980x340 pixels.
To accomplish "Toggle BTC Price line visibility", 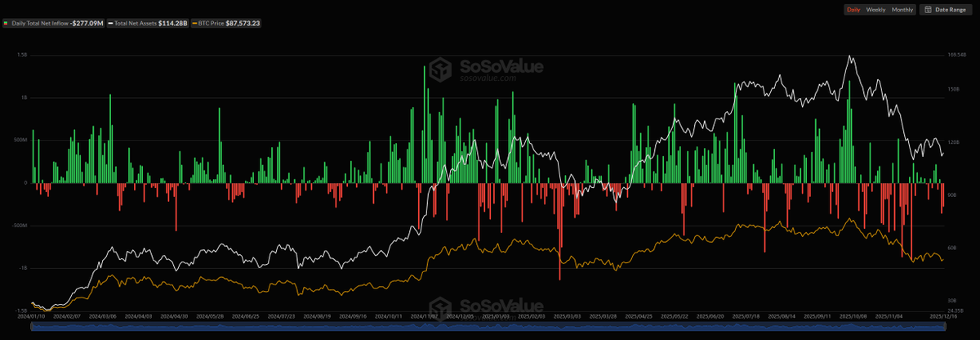I will click(225, 23).
